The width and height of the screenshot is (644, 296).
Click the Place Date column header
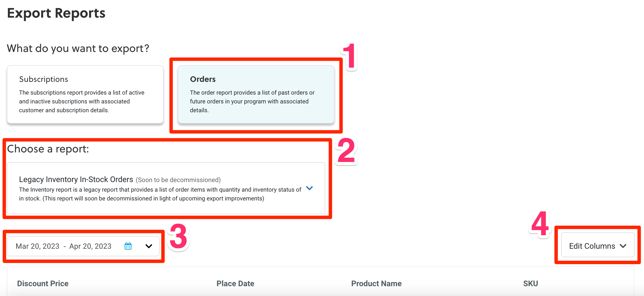235,283
